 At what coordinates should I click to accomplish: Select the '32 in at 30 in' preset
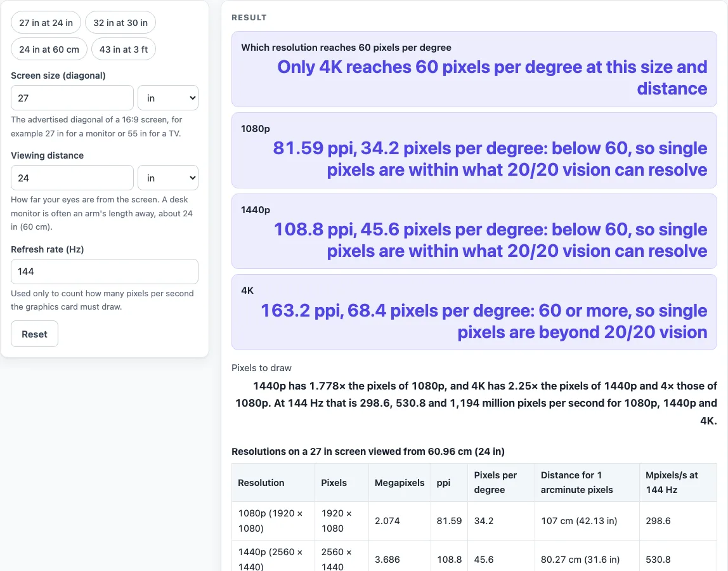[x=120, y=23]
